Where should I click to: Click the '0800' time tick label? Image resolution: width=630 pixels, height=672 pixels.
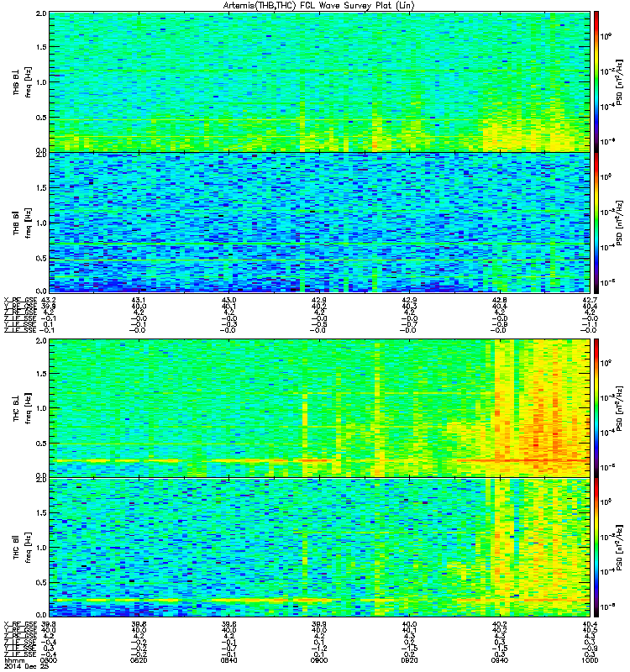(48, 660)
